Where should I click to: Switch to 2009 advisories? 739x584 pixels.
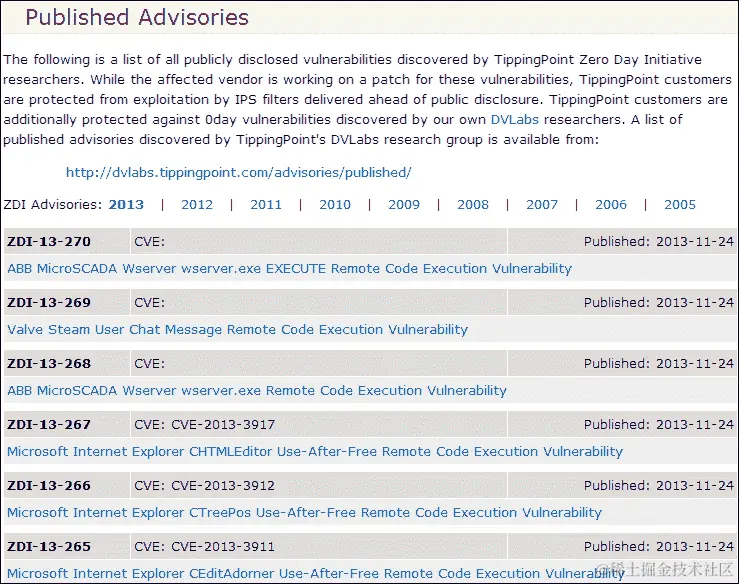(x=404, y=205)
